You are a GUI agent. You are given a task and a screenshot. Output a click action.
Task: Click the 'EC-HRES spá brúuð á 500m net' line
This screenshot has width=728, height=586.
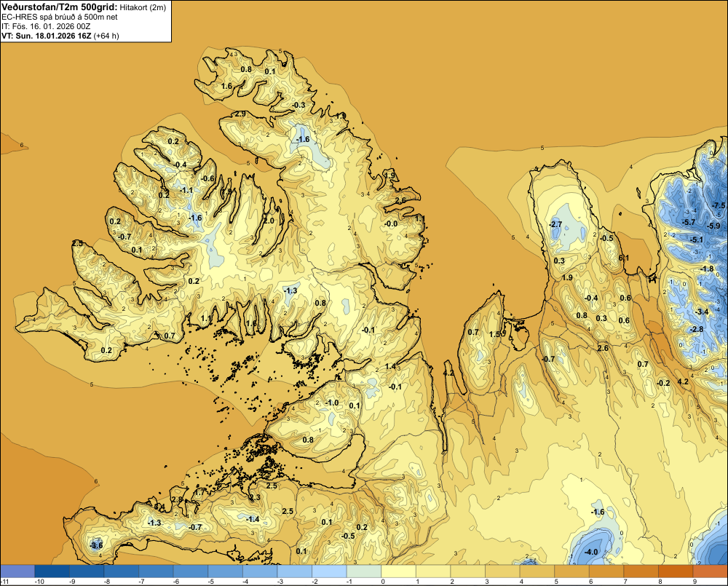[60, 17]
